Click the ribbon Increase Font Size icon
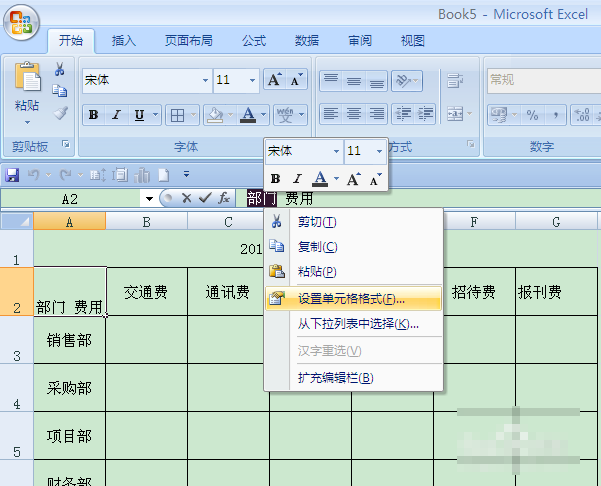601x486 pixels. pos(275,80)
